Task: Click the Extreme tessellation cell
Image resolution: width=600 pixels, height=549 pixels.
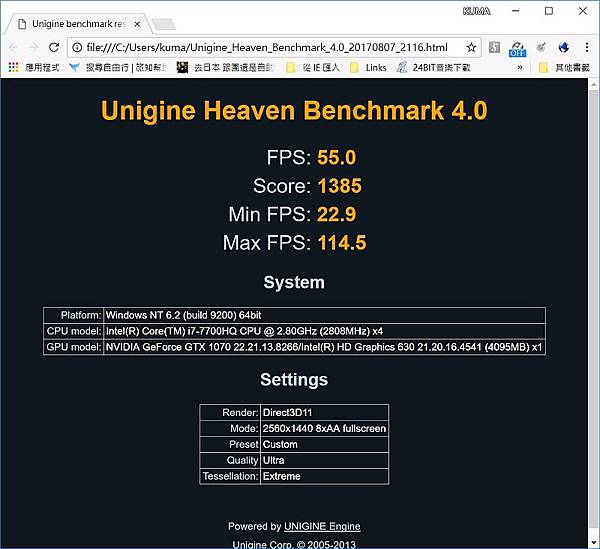Action: 324,476
